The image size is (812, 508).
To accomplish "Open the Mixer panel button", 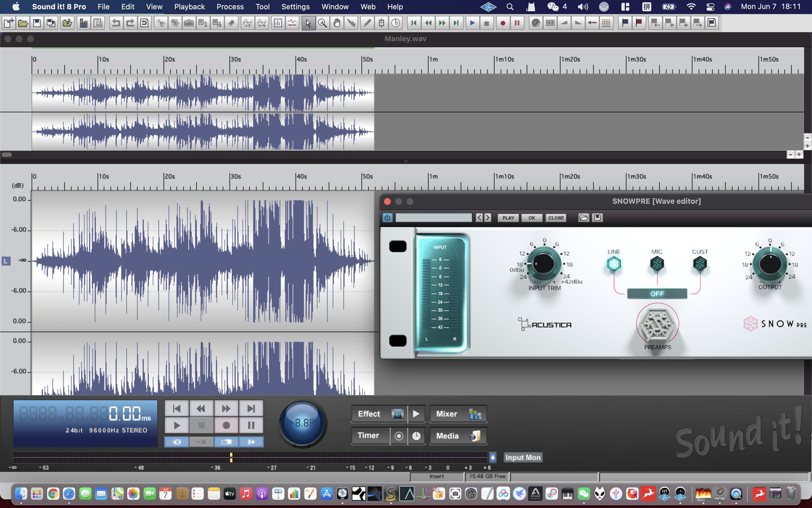I will pyautogui.click(x=458, y=414).
